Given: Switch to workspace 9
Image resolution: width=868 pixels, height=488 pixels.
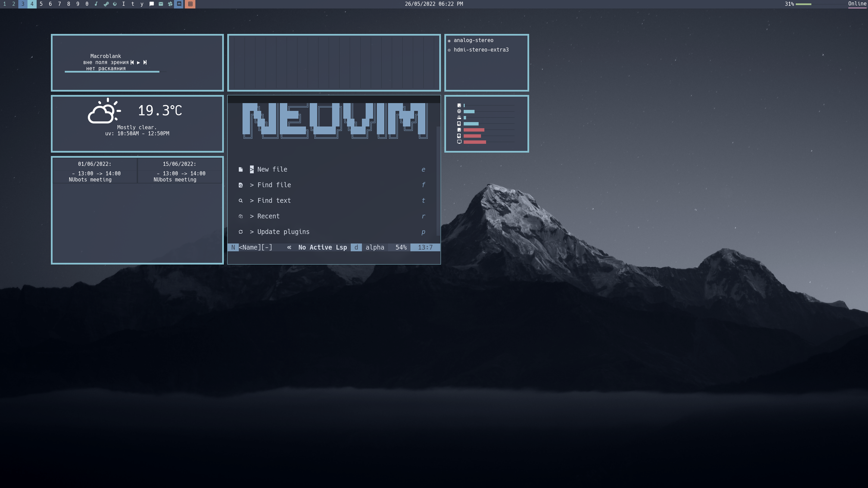Looking at the screenshot, I should click(78, 4).
